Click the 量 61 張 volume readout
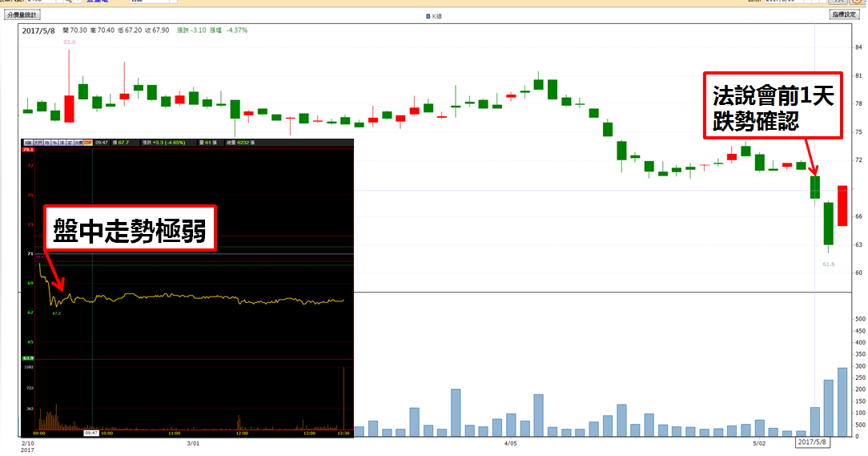868x456 pixels. click(x=207, y=143)
